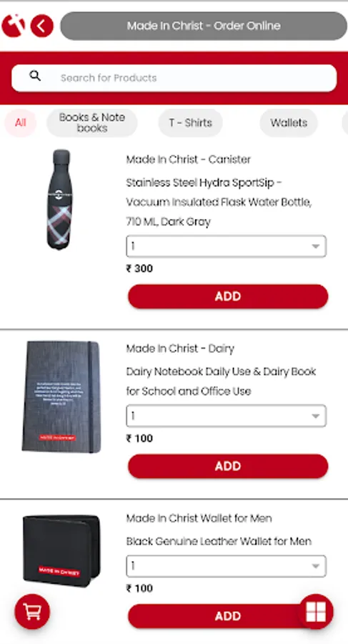View the water bottle product image
Screen dimensions: 348x644
[59, 200]
